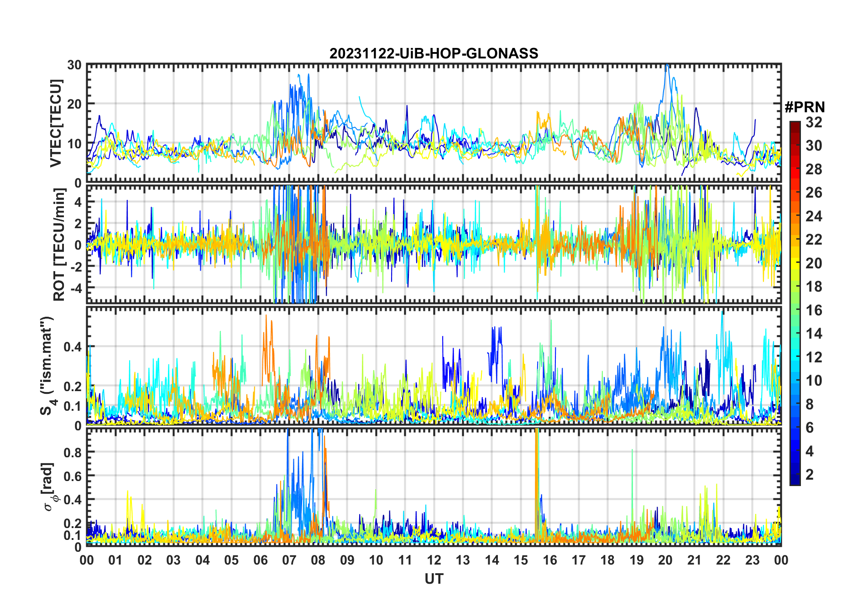Select the "2" label on the PRN colorbar
Viewport: 868px width, 607px height.
click(810, 475)
